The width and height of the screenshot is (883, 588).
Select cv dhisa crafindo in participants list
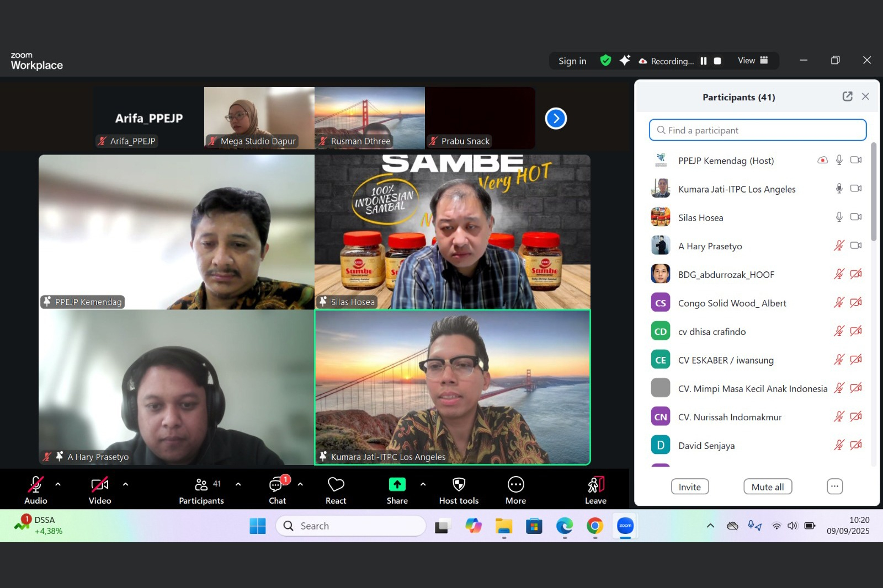[x=757, y=332]
